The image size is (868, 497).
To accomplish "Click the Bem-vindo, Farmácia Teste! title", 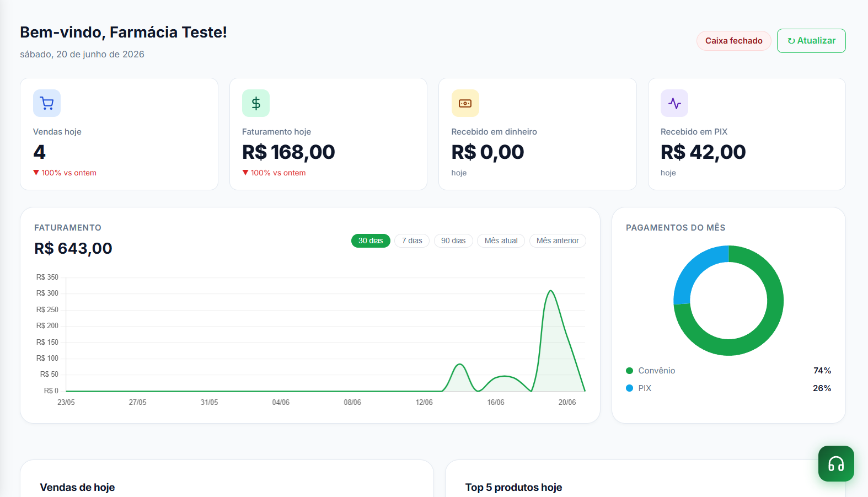I will [x=124, y=32].
